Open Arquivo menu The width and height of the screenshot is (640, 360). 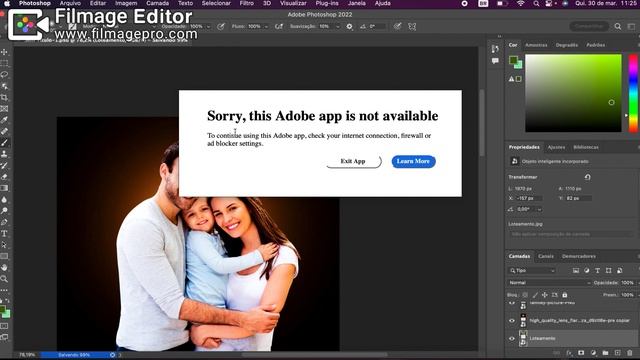[x=70, y=3]
